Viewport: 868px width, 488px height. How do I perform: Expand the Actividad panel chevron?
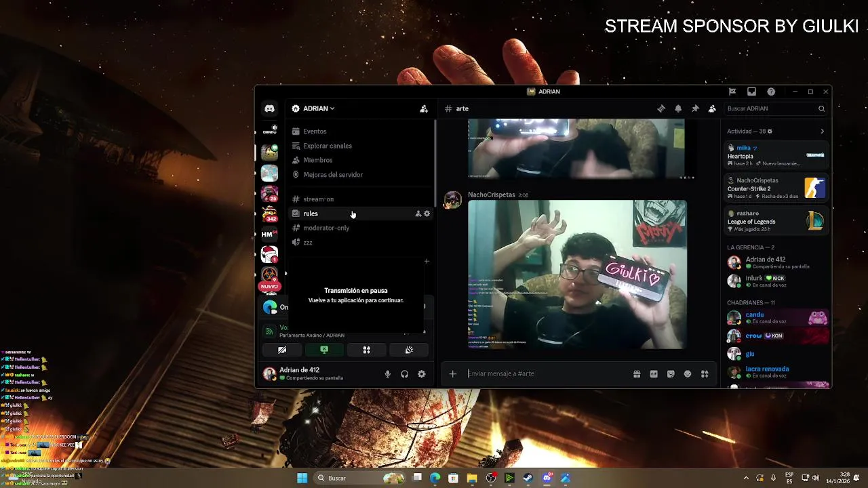click(823, 131)
